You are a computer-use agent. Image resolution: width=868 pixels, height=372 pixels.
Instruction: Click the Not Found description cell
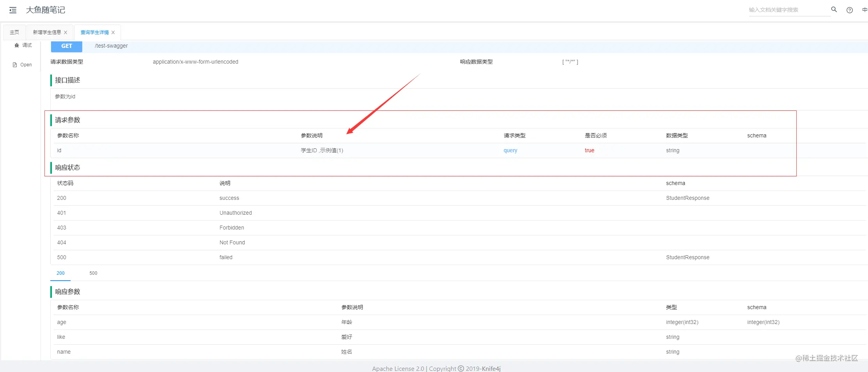[x=232, y=242]
